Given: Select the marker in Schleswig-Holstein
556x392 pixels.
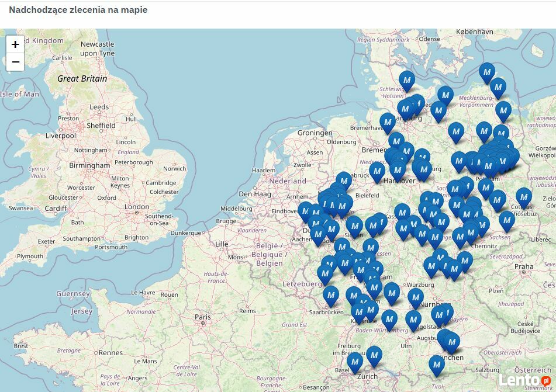Looking at the screenshot, I should (x=407, y=80).
